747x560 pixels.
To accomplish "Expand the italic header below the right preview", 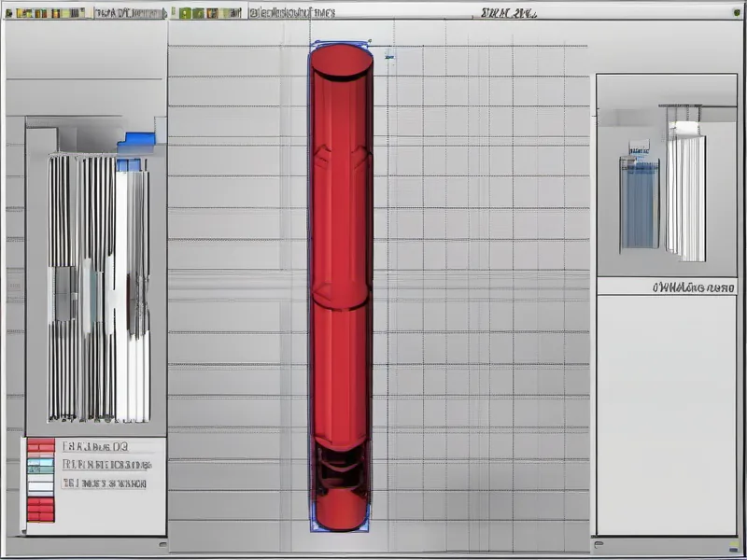I will tap(694, 287).
